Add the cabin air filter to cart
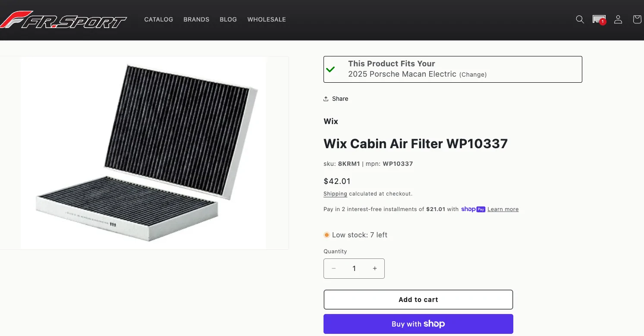 pos(418,299)
